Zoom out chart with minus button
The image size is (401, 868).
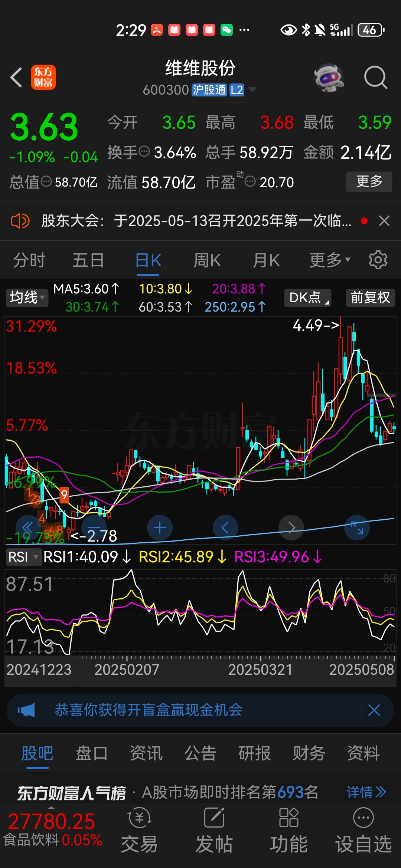pyautogui.click(x=94, y=527)
